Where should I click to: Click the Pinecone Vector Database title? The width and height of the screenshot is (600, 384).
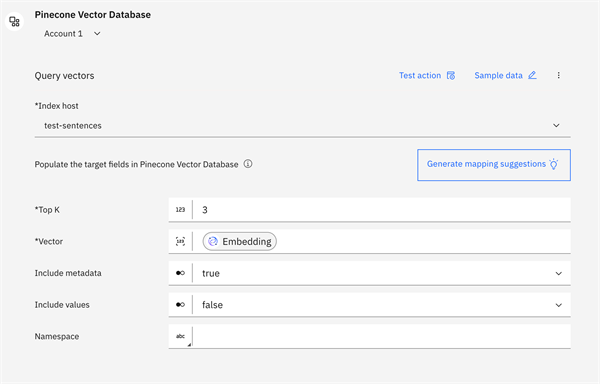(x=93, y=15)
